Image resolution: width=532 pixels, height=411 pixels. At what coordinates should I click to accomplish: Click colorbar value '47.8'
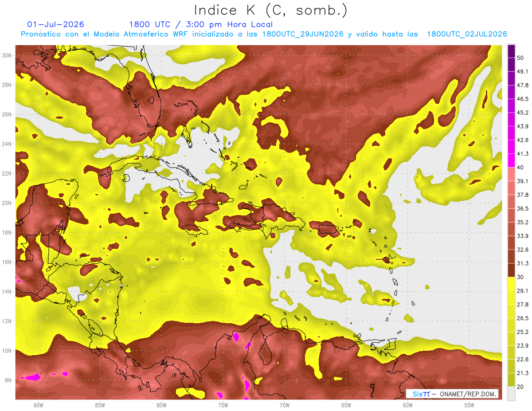524,85
